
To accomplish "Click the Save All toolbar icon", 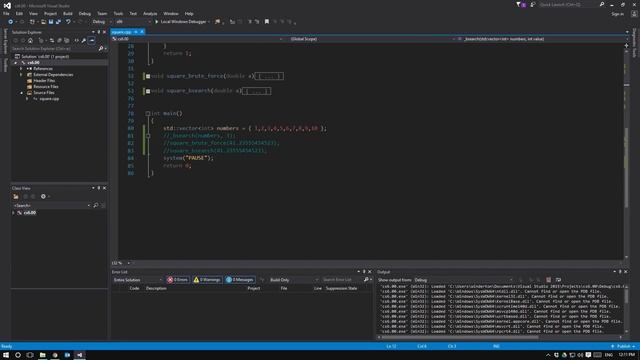I will 58,22.
